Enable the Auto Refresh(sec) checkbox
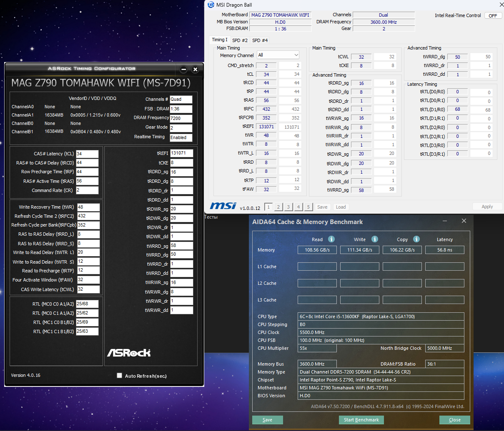The height and width of the screenshot is (431, 504). coord(120,376)
